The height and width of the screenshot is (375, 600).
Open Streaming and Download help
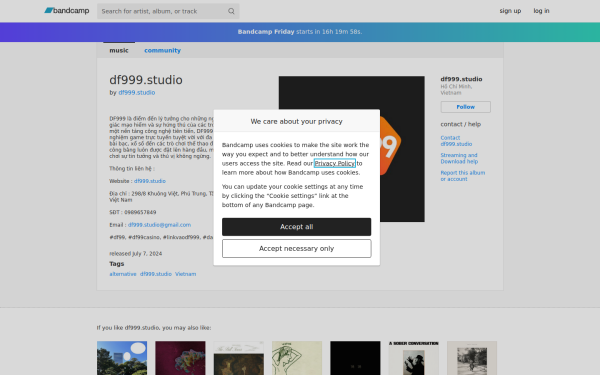459,158
